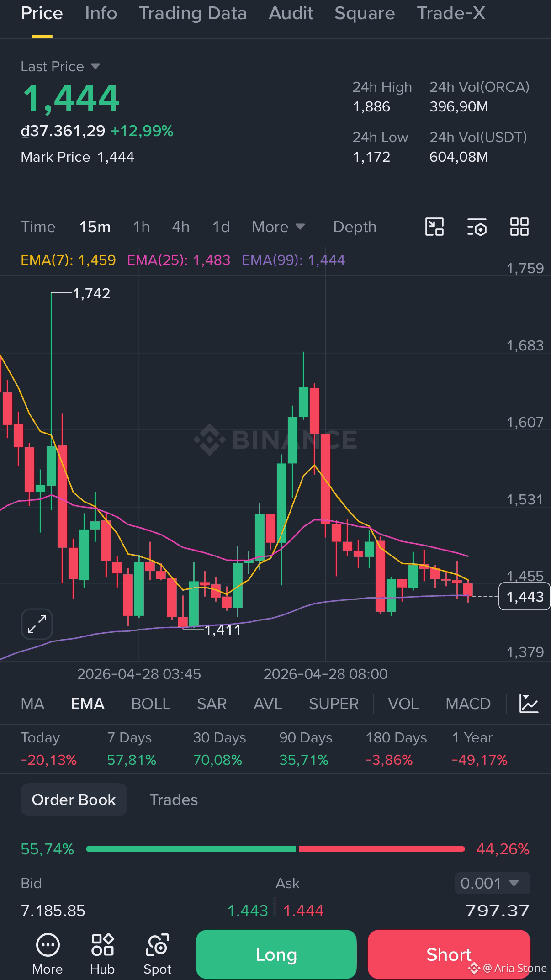Image resolution: width=551 pixels, height=980 pixels.
Task: Open the More timeframes dropdown
Action: (278, 227)
